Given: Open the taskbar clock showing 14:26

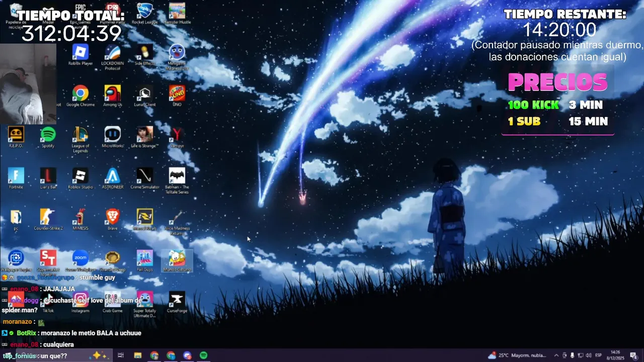Looking at the screenshot, I should coord(616,355).
